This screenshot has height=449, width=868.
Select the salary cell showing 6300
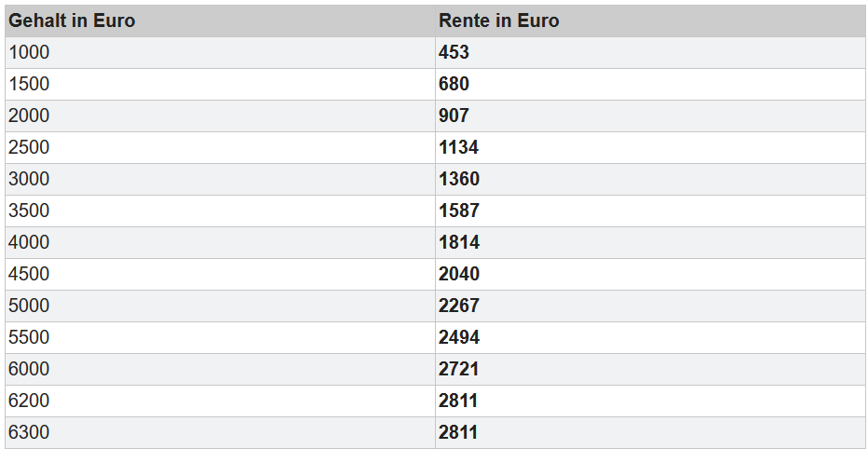coord(29,432)
